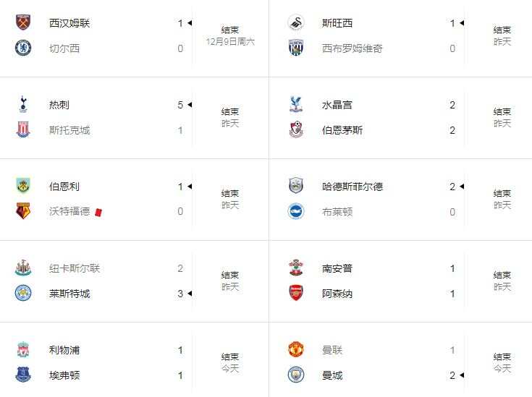
Task: Open the Crystal Palace crest icon
Action: click(x=295, y=105)
